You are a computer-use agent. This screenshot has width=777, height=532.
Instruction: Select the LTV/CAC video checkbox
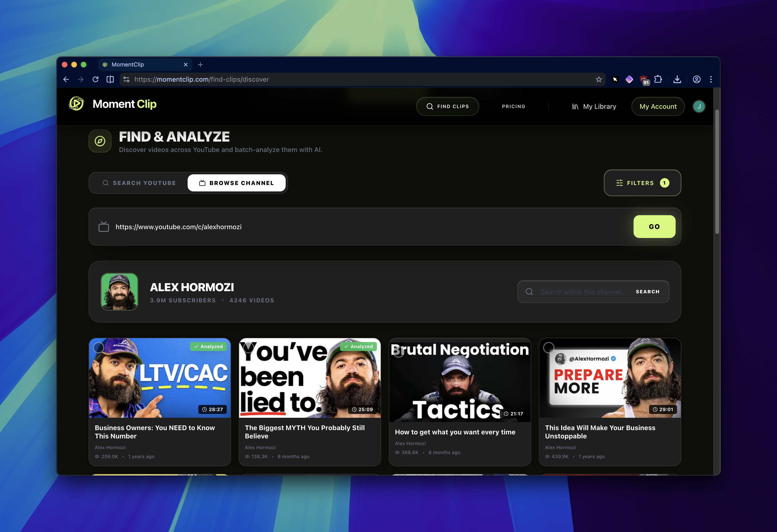tap(98, 348)
